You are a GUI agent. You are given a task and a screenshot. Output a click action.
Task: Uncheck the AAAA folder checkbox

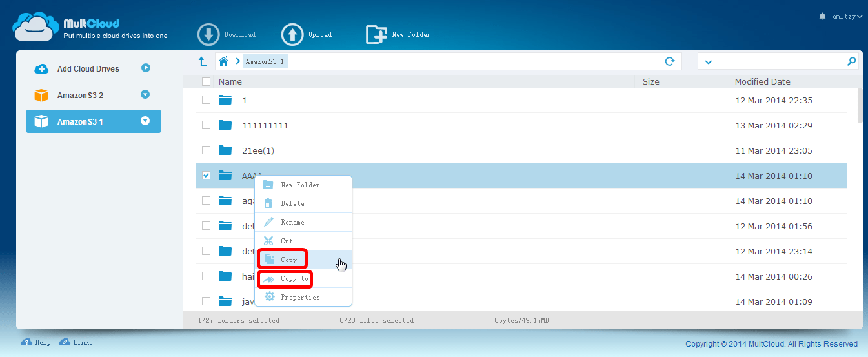[x=206, y=176]
